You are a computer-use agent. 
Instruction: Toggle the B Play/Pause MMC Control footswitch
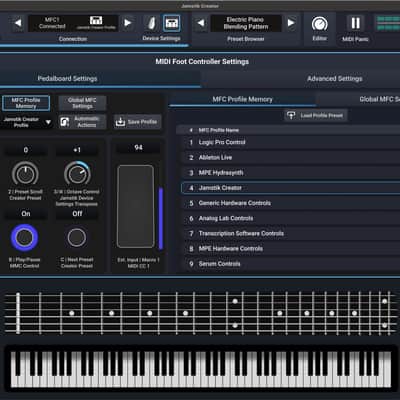tap(24, 237)
